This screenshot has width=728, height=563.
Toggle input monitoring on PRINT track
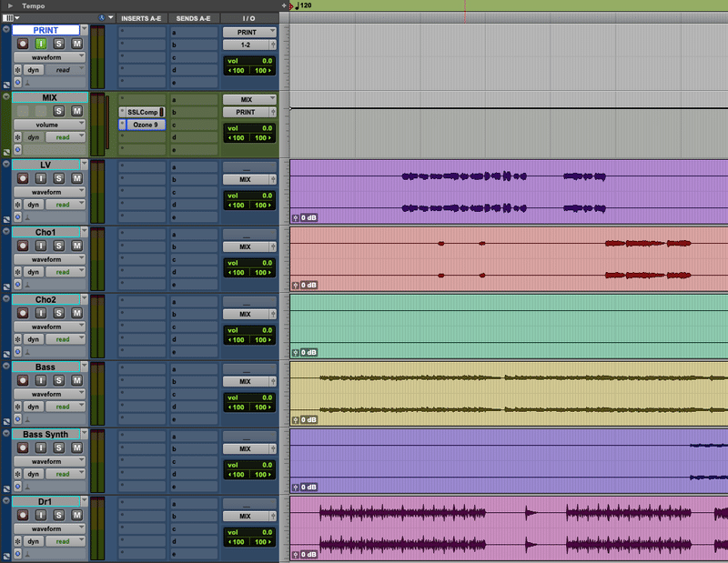41,44
